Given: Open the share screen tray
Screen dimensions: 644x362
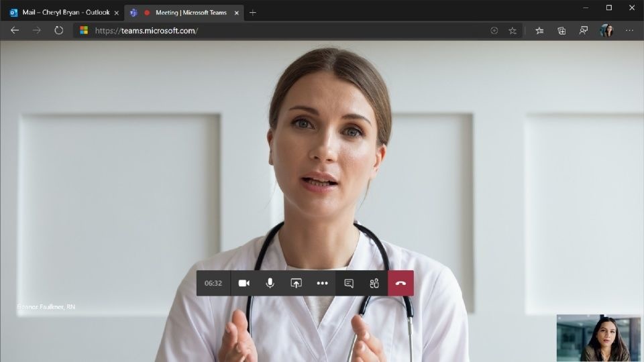Looking at the screenshot, I should pos(296,284).
